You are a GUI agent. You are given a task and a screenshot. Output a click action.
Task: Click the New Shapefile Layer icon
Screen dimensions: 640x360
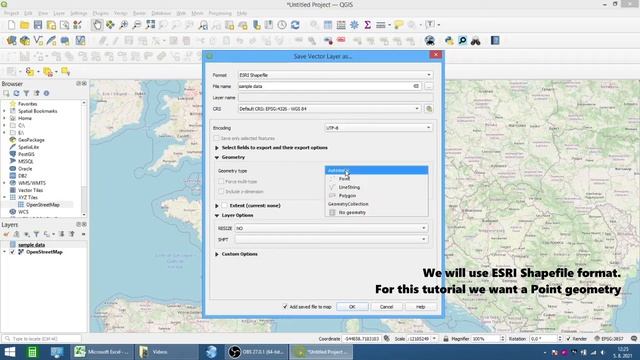pyautogui.click(x=38, y=40)
